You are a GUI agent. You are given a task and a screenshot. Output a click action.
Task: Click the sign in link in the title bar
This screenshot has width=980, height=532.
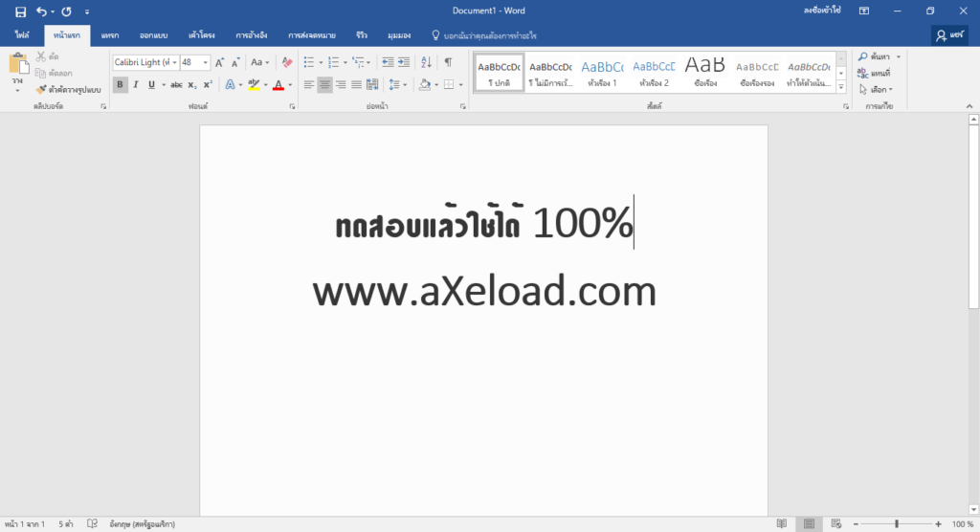(x=822, y=11)
